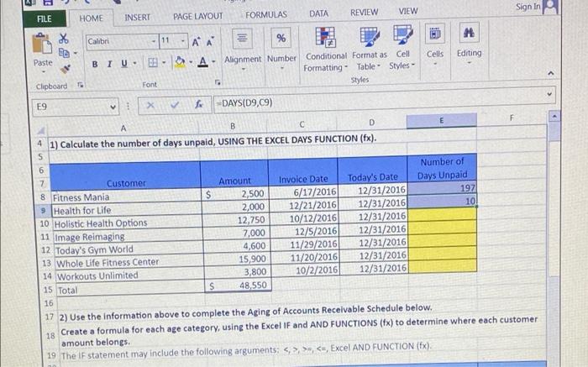Open the Calibri font name dropdown
The width and height of the screenshot is (588, 367).
(154, 41)
